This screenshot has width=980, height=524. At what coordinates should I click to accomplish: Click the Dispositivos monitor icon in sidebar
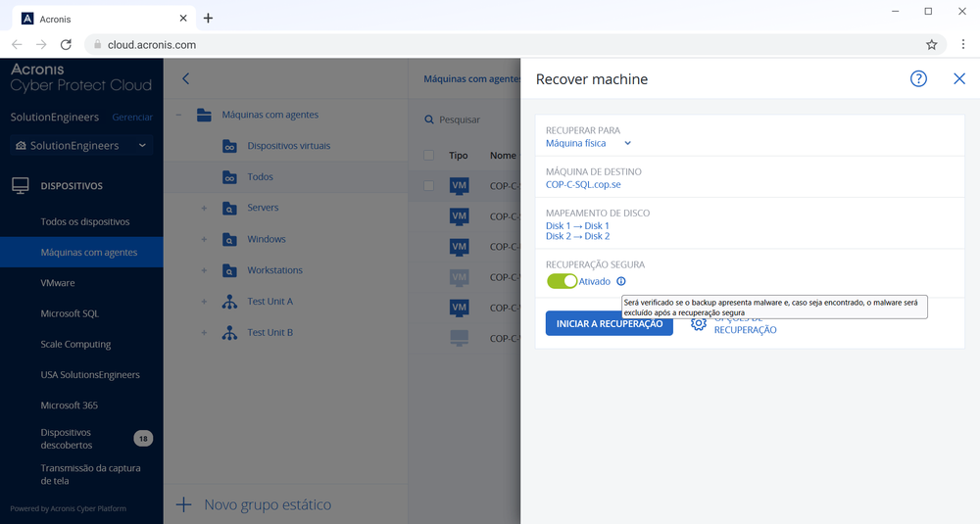coord(21,185)
